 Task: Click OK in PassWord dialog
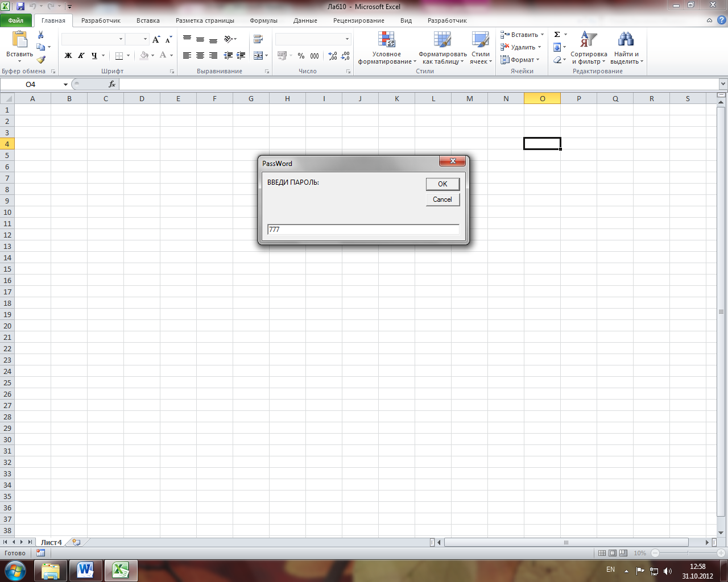(442, 184)
